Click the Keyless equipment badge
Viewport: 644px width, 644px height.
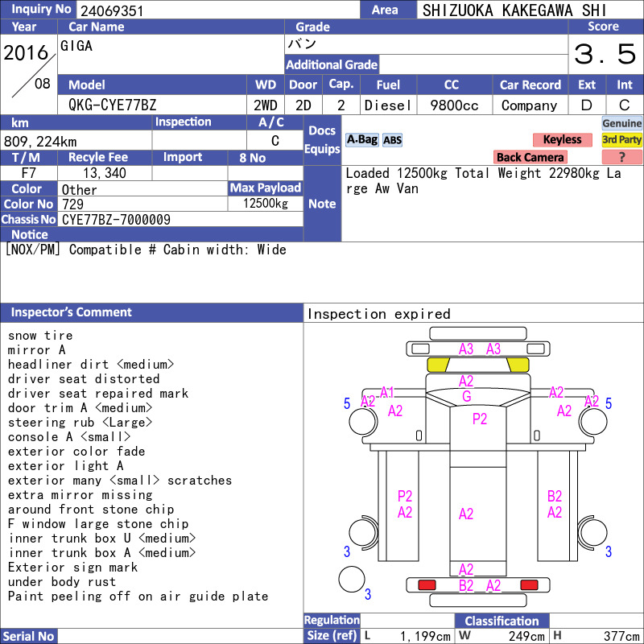562,139
